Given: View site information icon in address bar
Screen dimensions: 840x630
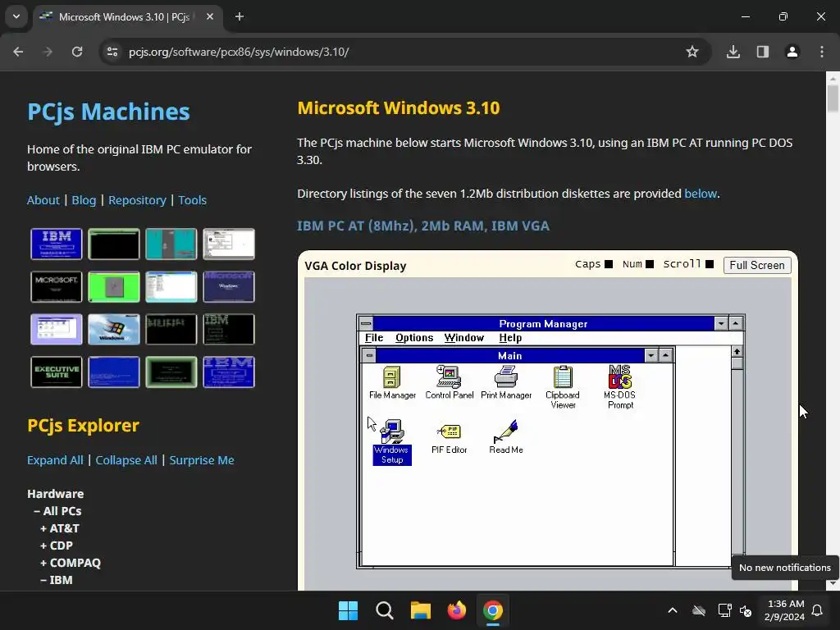Looking at the screenshot, I should 112,52.
